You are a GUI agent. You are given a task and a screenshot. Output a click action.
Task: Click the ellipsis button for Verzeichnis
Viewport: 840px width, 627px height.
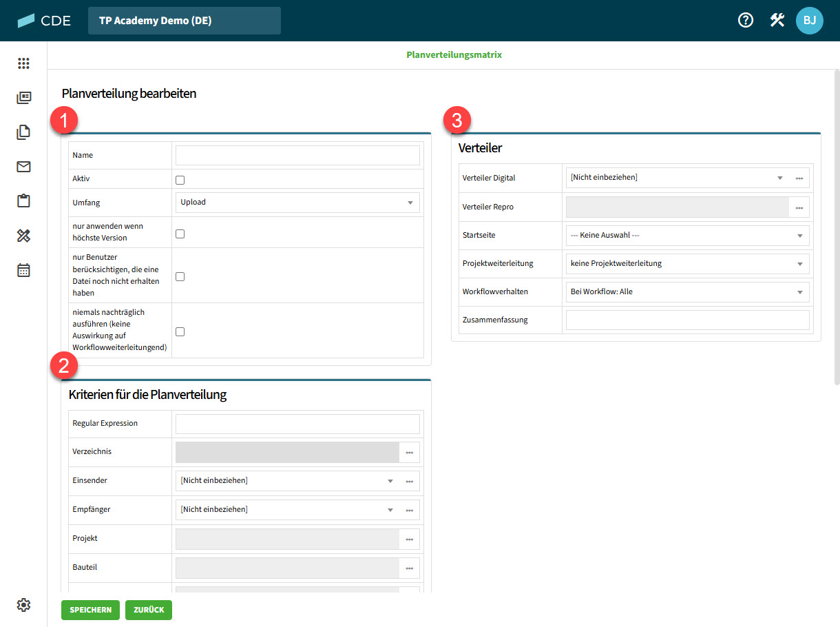click(x=409, y=452)
